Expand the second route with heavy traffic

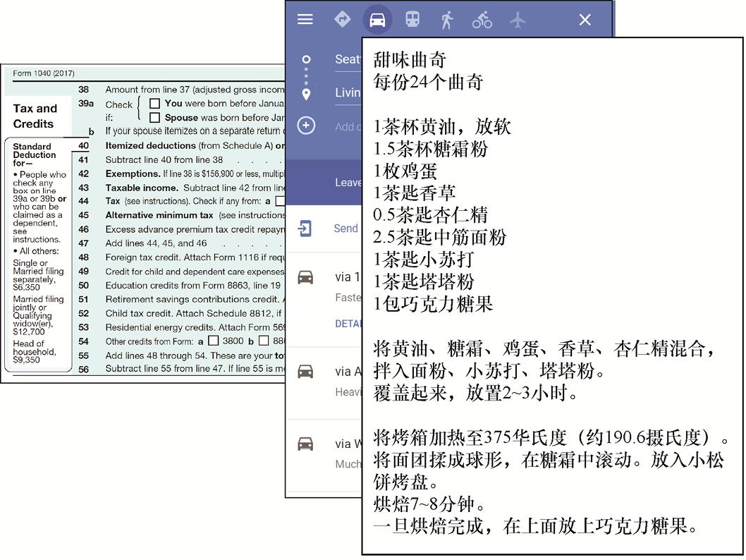click(342, 371)
